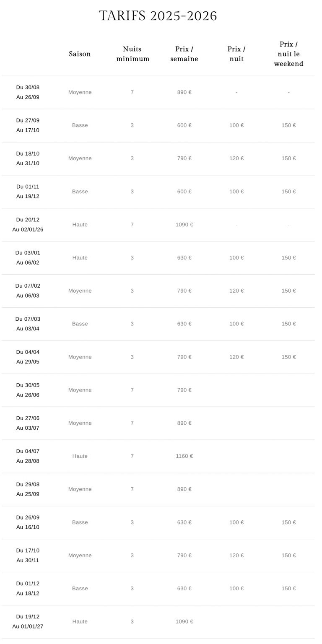The width and height of the screenshot is (322, 644).
Task: Click the Du 30/05 Au 26/06 date cell
Action: (28, 390)
